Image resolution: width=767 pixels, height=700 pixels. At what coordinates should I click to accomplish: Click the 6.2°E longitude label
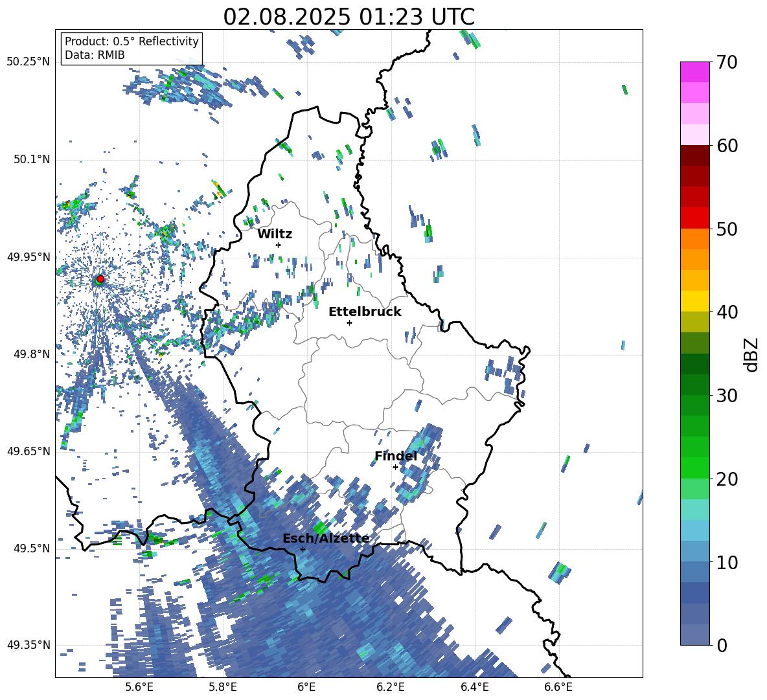tap(391, 687)
